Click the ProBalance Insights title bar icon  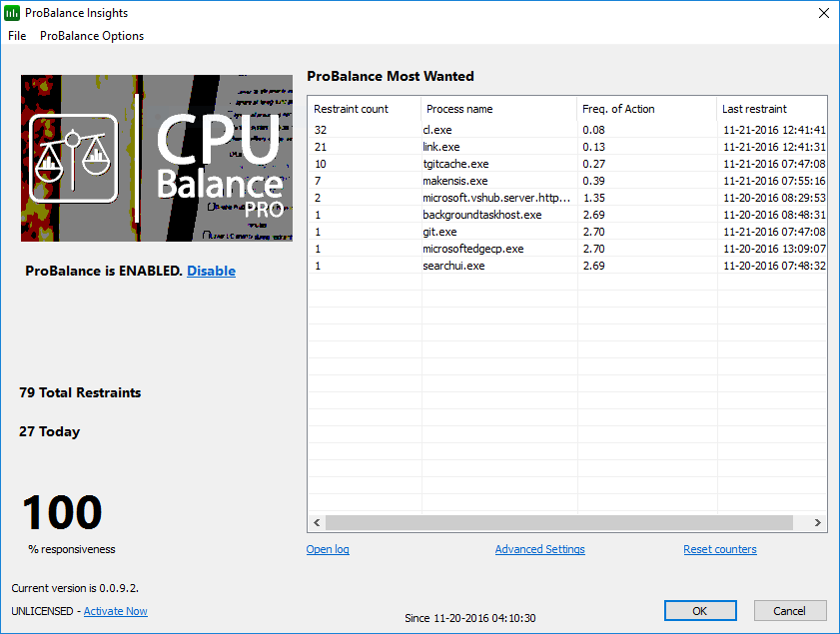[x=12, y=13]
